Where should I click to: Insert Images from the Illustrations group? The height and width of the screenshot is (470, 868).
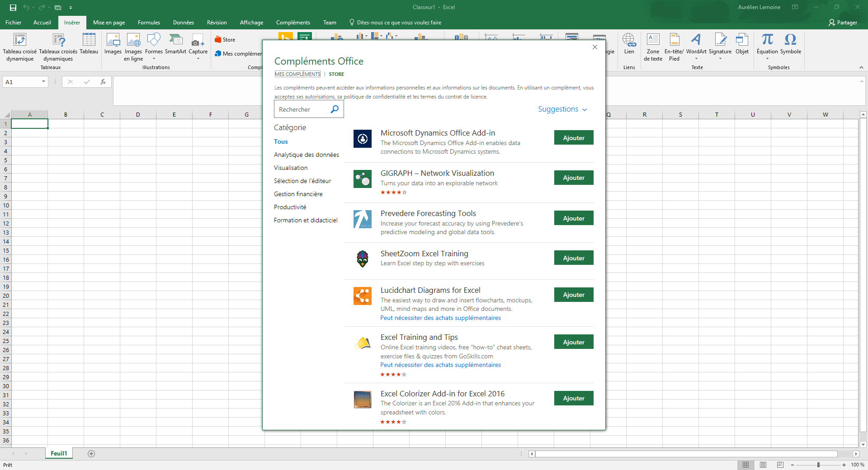113,44
